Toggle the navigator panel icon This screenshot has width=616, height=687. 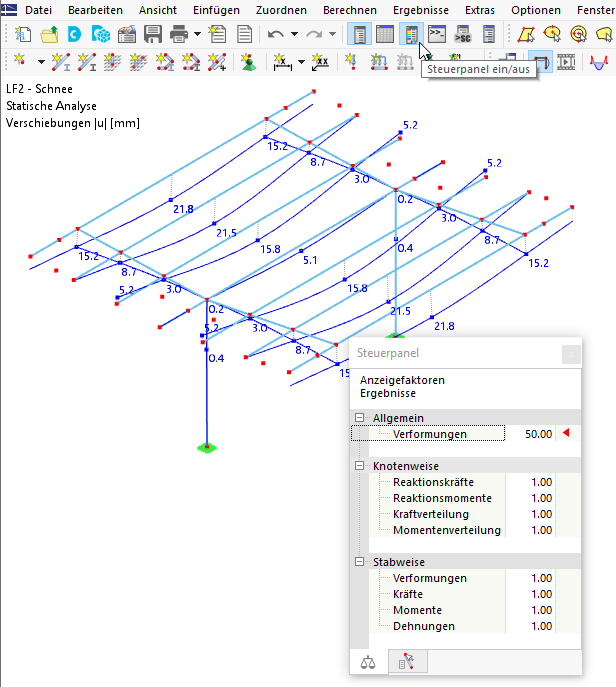tap(359, 34)
